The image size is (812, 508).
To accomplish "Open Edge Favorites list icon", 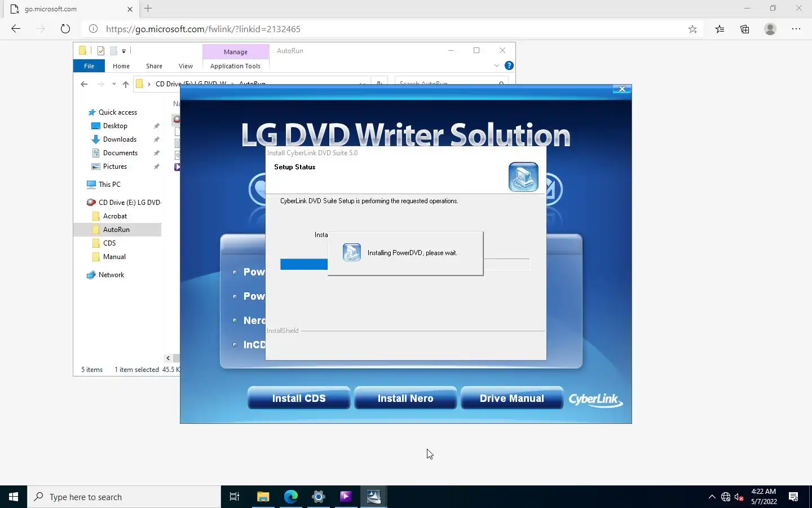I will pos(720,29).
